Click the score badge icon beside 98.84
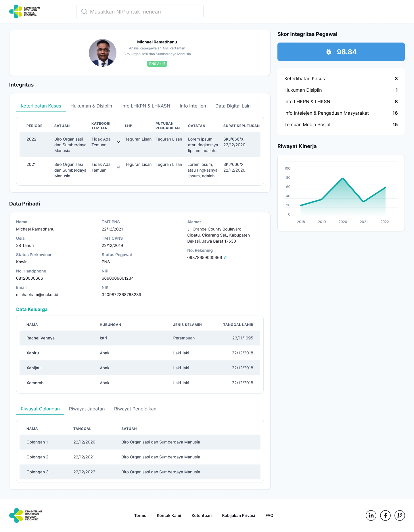The image size is (414, 532). [x=329, y=52]
